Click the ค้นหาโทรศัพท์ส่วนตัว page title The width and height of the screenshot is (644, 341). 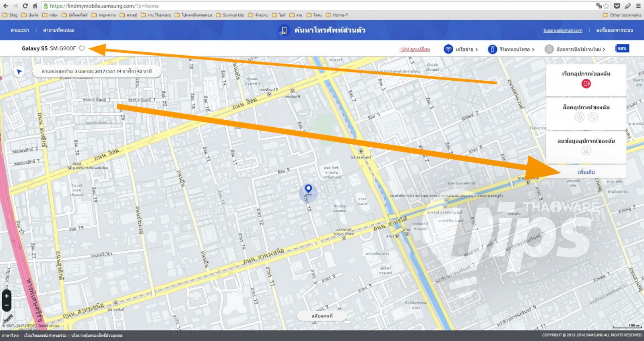[330, 30]
